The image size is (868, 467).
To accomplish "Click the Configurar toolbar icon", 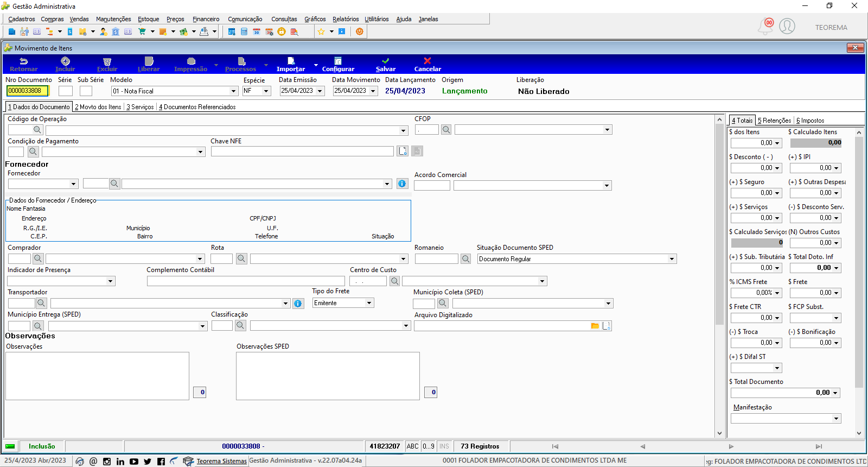I will (338, 65).
